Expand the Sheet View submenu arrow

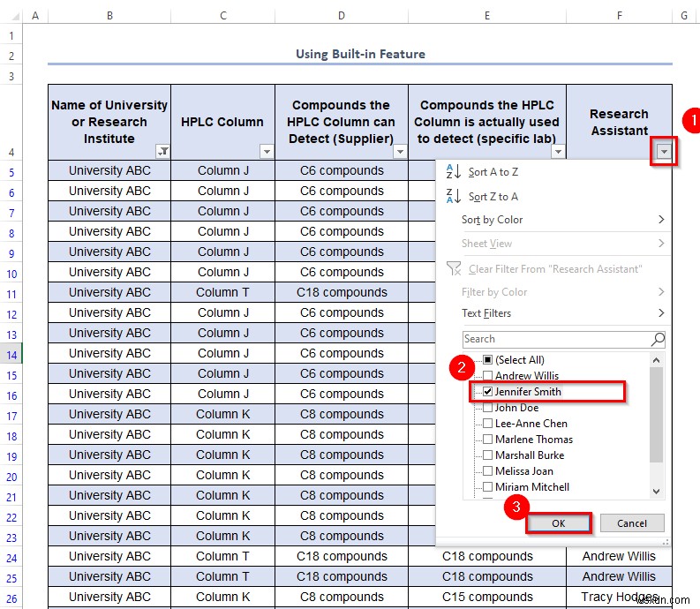click(x=661, y=244)
